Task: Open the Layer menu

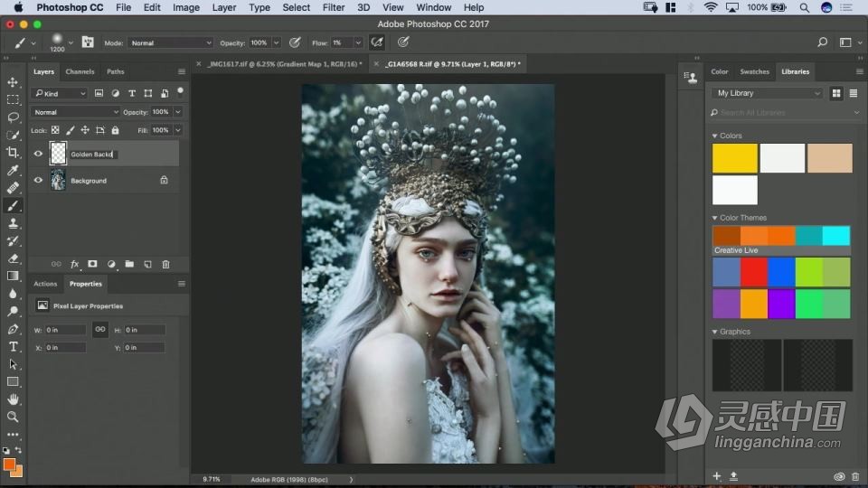Action: [224, 7]
